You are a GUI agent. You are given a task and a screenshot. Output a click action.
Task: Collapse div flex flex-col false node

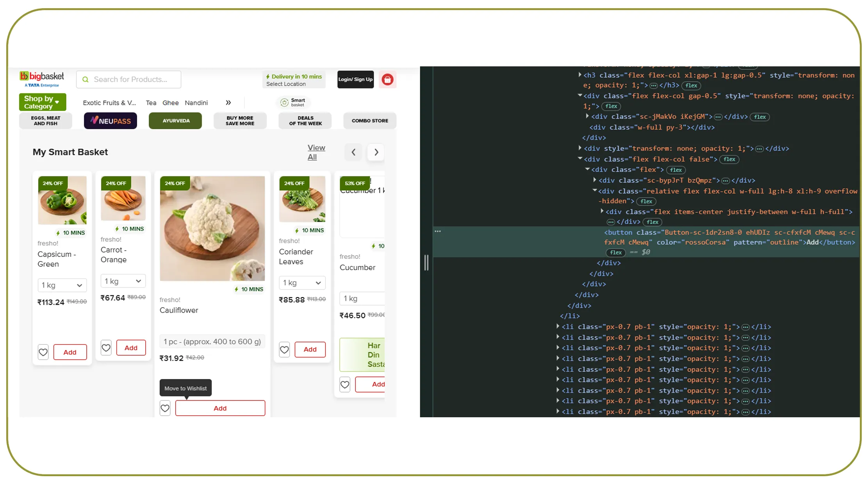click(x=580, y=158)
